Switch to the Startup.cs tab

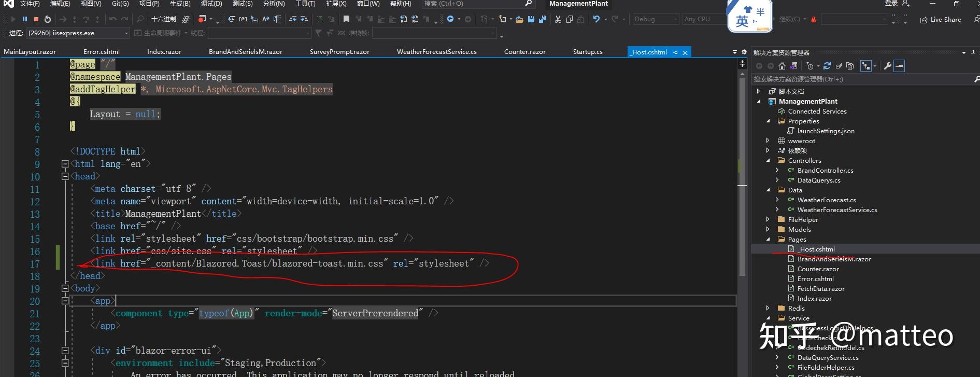point(588,52)
